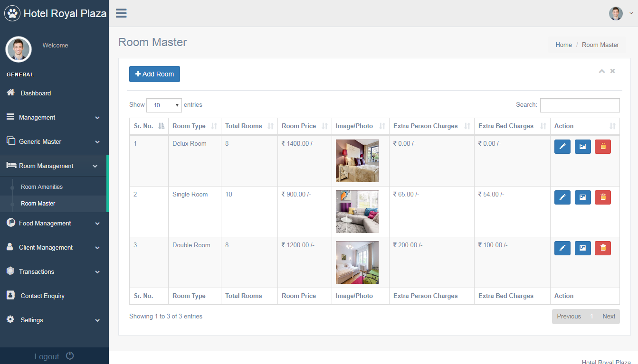This screenshot has width=638, height=364.
Task: Click the Previous pagination button
Action: 569,317
